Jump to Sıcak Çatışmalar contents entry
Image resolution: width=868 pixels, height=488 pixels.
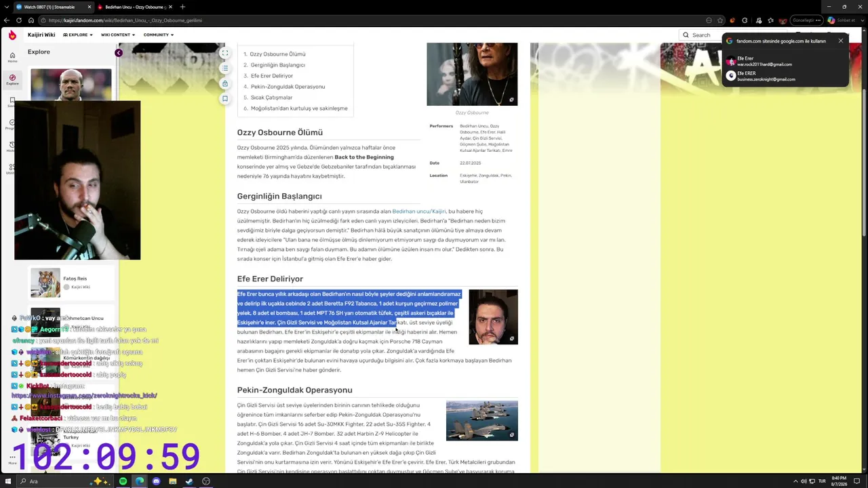(x=271, y=98)
